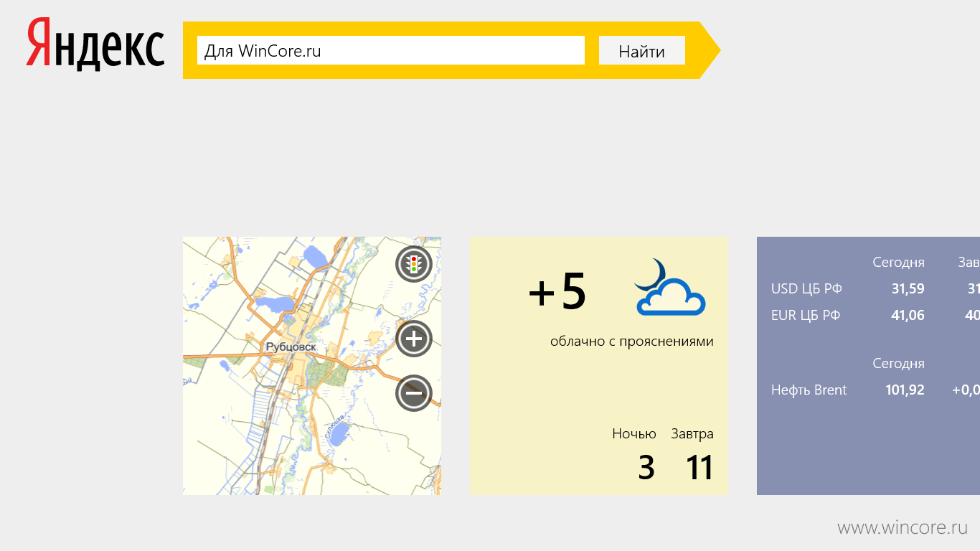The height and width of the screenshot is (551, 980).
Task: Zoom out of the map with minus
Action: click(414, 392)
